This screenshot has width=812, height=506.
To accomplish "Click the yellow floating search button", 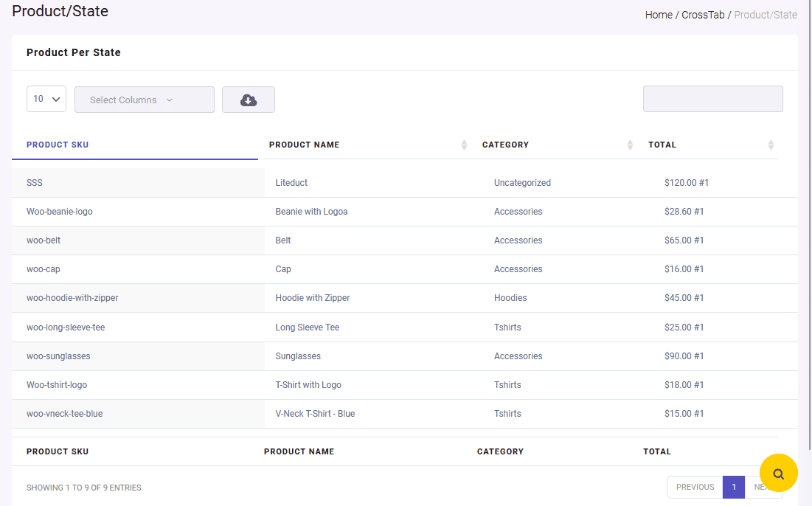I will pyautogui.click(x=778, y=474).
